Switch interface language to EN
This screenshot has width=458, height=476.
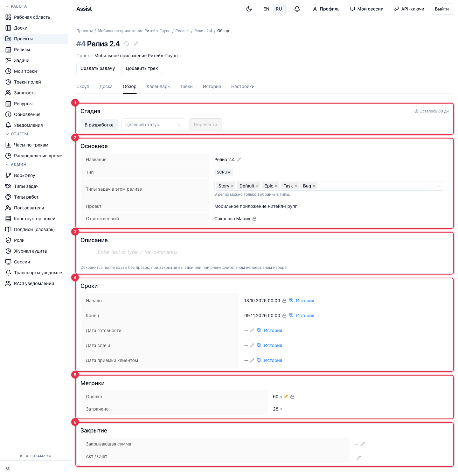point(267,9)
